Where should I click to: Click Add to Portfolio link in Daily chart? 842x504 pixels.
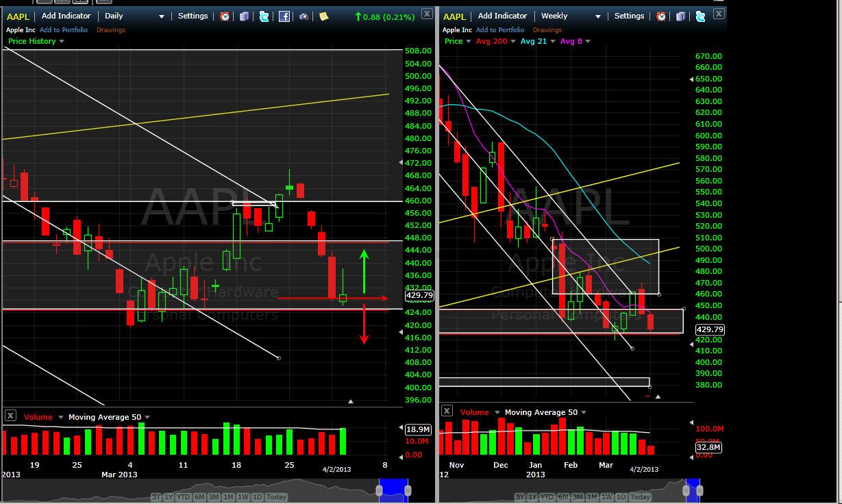63,30
